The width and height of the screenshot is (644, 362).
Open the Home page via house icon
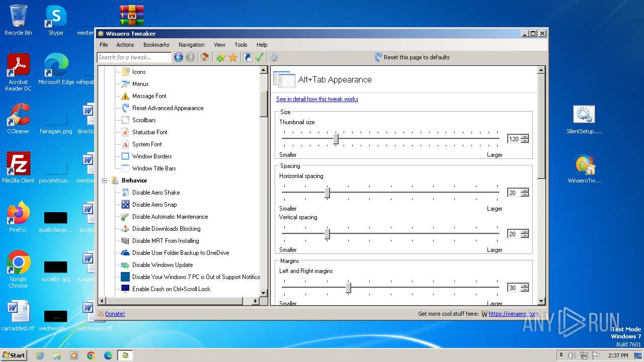[x=204, y=57]
